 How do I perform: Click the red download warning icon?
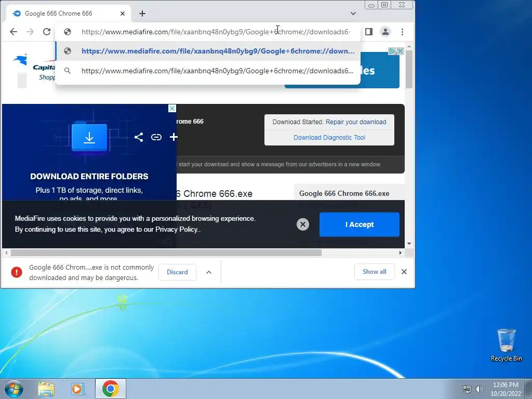[x=16, y=272]
